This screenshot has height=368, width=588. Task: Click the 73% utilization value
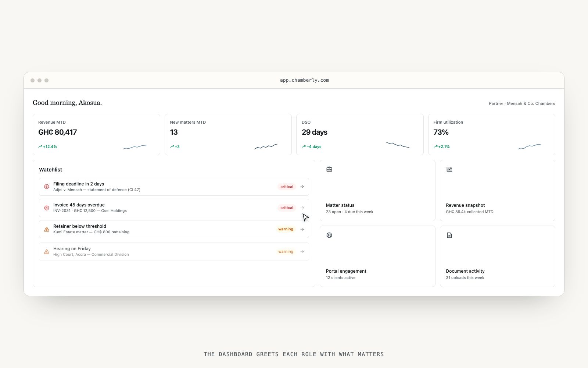point(441,132)
